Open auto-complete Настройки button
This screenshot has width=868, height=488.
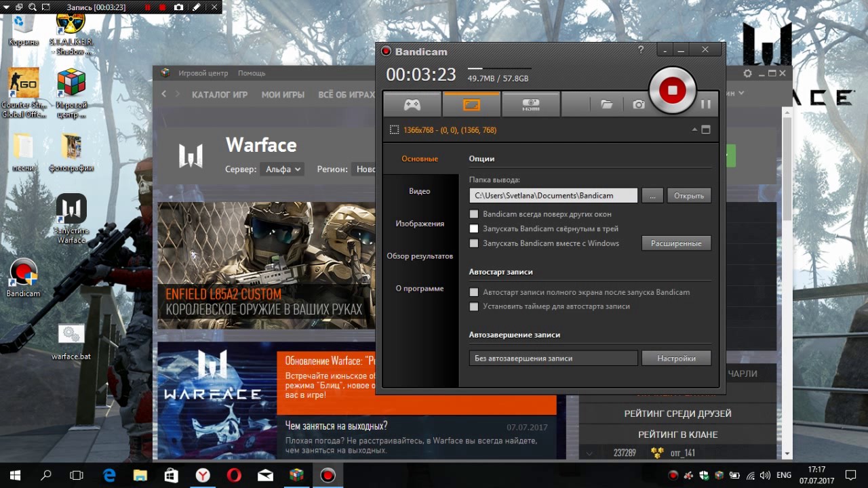(676, 358)
